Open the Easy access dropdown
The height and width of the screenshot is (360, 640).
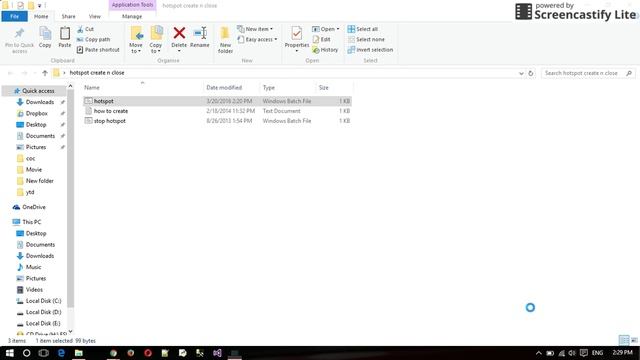coord(257,40)
